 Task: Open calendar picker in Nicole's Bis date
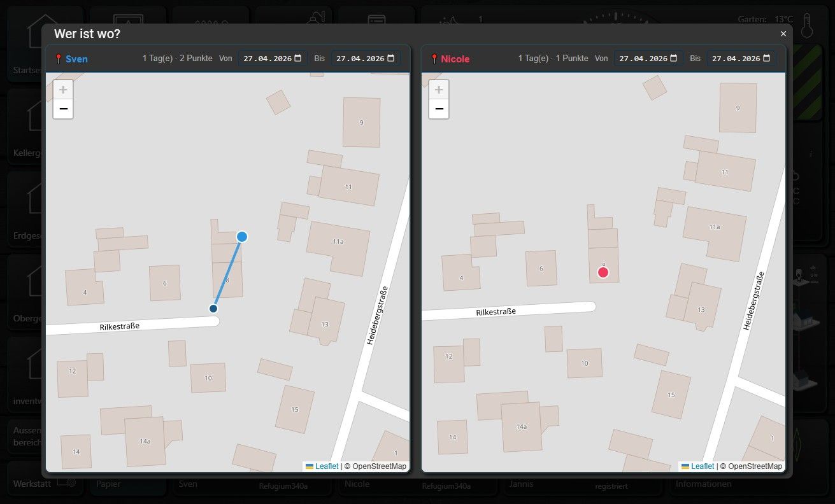coord(767,58)
